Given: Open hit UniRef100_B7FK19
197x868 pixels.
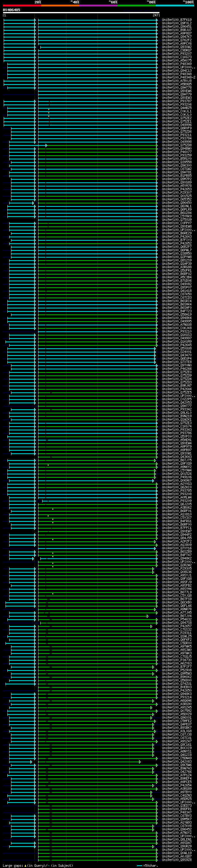Looking at the screenshot, I should click(177, 20).
